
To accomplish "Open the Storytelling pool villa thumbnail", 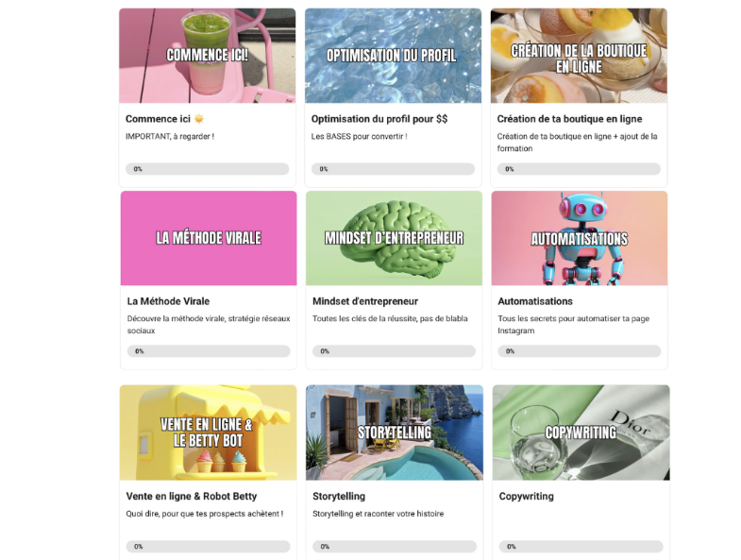I will coord(395,433).
